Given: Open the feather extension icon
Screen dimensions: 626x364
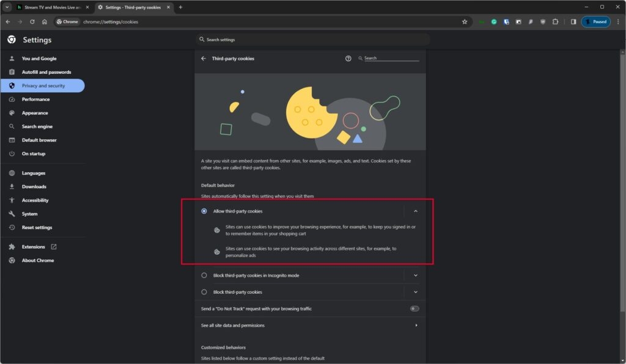Looking at the screenshot, I should (x=531, y=22).
